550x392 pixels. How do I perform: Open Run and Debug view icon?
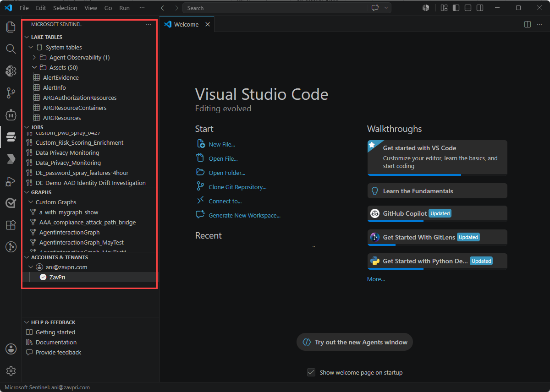[11, 181]
